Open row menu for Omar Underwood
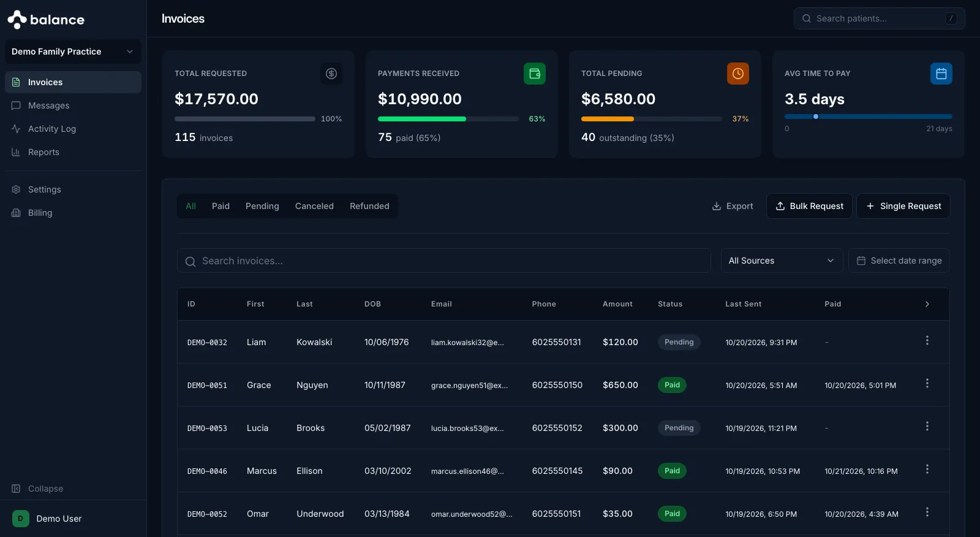 [x=927, y=512]
